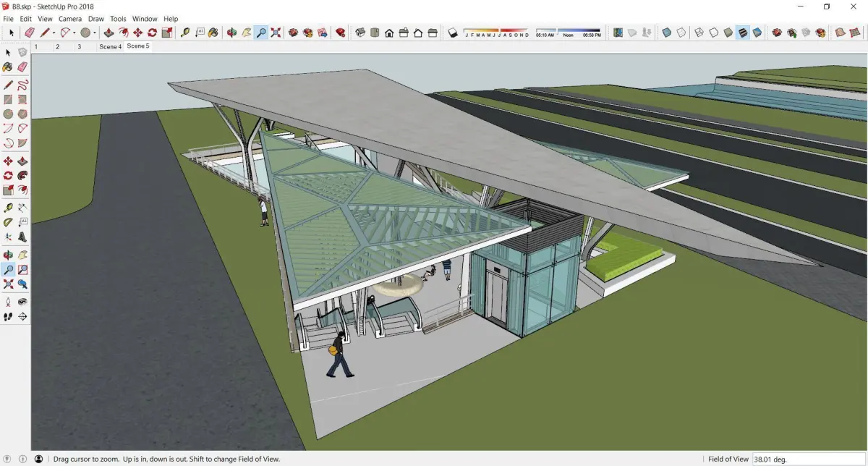Turn on Shaded With Textures style

click(x=742, y=33)
